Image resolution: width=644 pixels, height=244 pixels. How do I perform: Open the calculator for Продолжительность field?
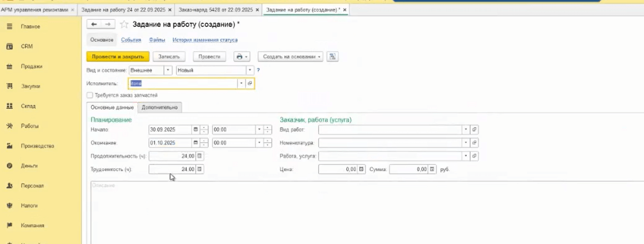coord(199,156)
